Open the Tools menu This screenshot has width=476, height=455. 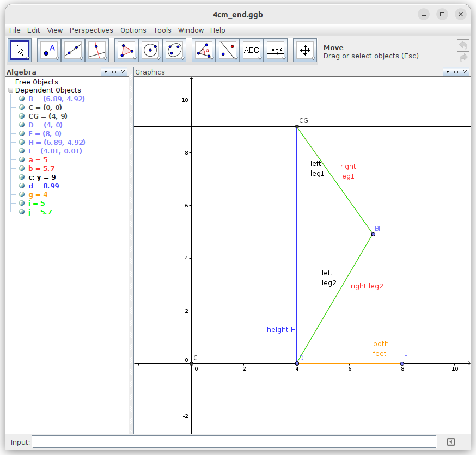(x=162, y=30)
